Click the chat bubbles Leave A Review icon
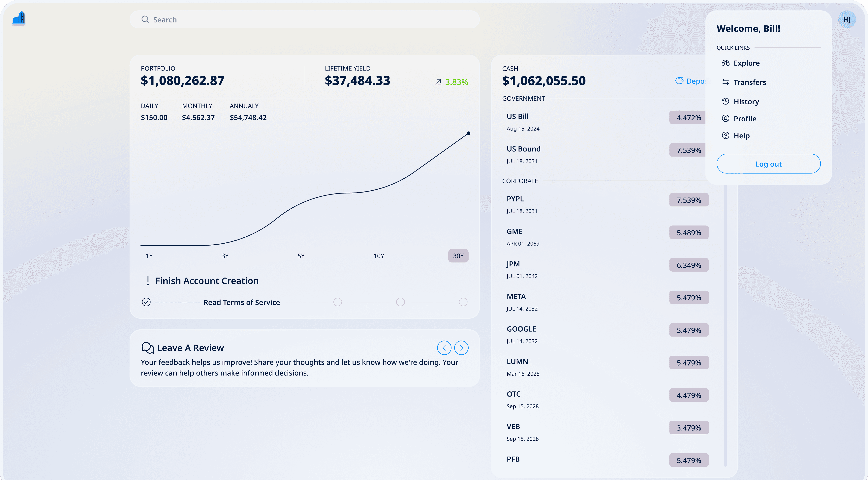 tap(148, 348)
